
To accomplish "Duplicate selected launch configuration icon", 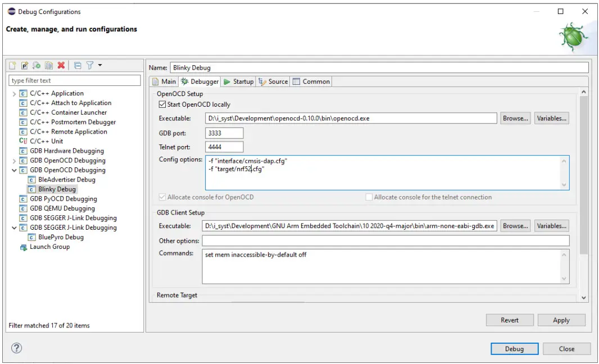I will click(49, 65).
